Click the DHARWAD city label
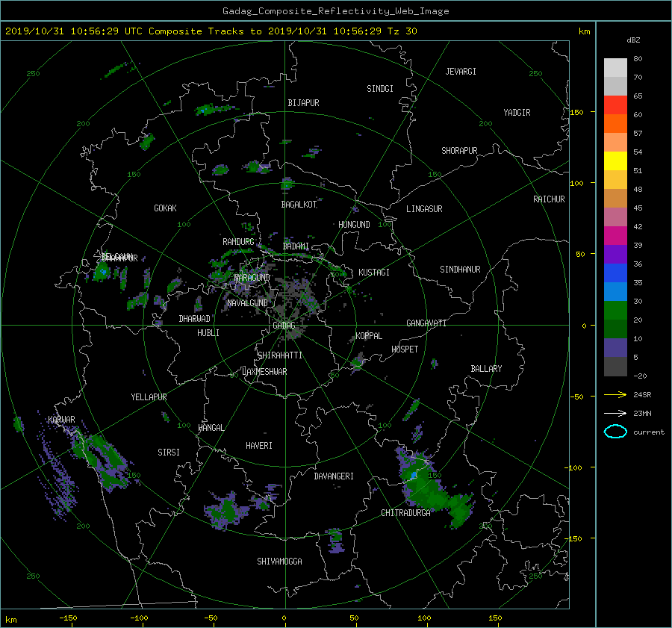Image resolution: width=672 pixels, height=628 pixels. pyautogui.click(x=195, y=319)
